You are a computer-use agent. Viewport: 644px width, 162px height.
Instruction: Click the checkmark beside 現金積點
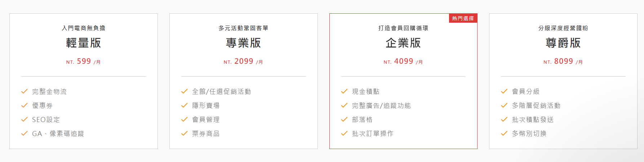tap(344, 91)
